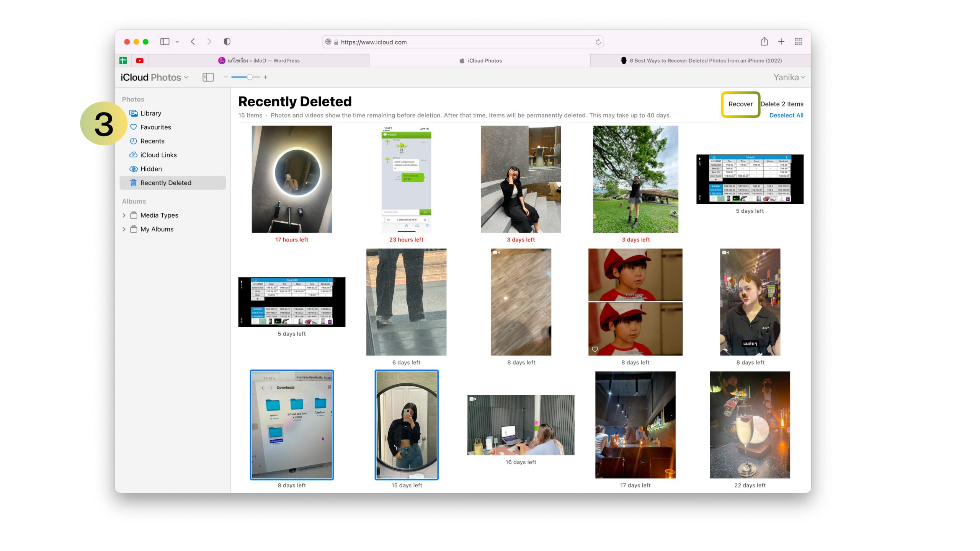This screenshot has width=980, height=551.
Task: Toggle the iCloud Photos sidebar panel
Action: (208, 77)
